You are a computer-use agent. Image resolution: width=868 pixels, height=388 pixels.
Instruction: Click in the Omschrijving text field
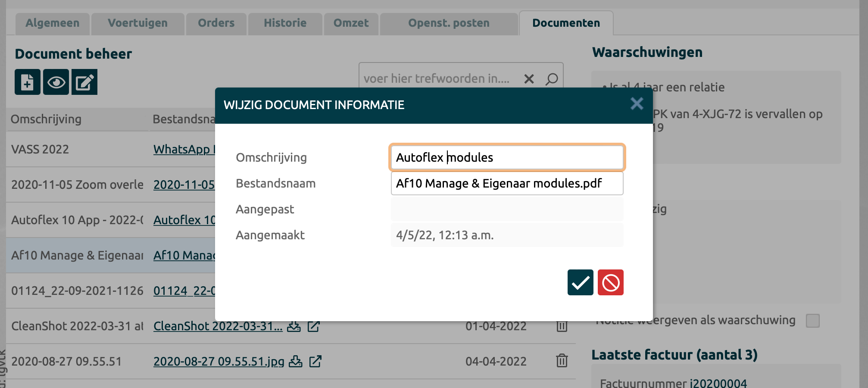(507, 157)
